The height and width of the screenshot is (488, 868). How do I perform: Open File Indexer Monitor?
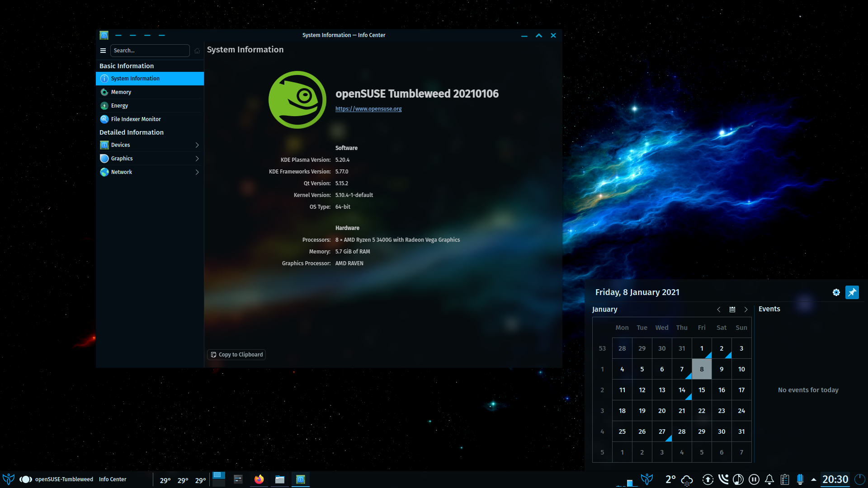pos(150,119)
